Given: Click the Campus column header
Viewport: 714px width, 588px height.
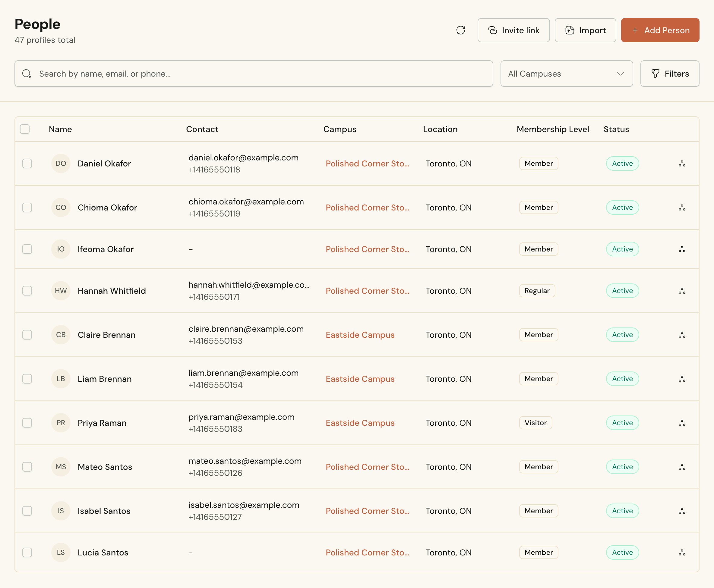Looking at the screenshot, I should pyautogui.click(x=340, y=129).
